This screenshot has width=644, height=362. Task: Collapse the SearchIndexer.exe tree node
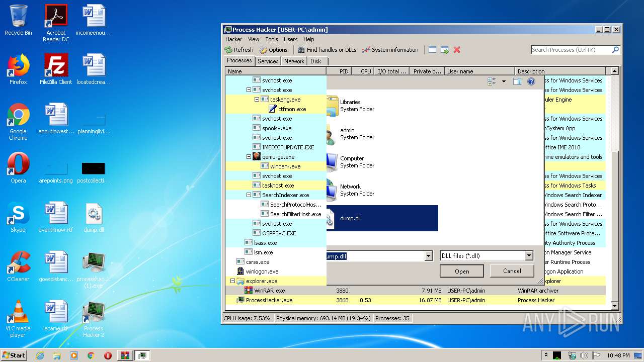click(x=249, y=195)
